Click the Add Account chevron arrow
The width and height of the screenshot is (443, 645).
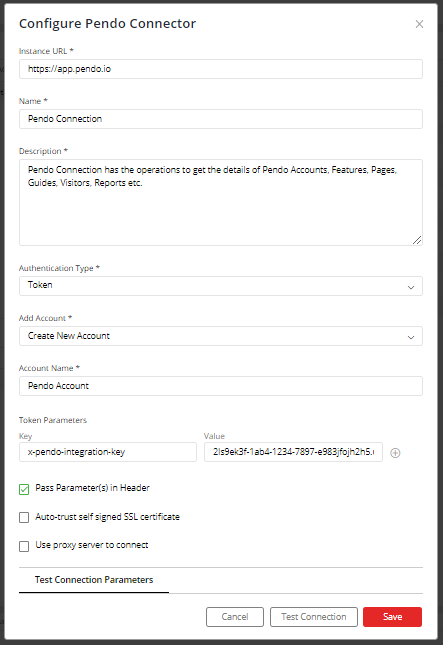[x=411, y=337]
